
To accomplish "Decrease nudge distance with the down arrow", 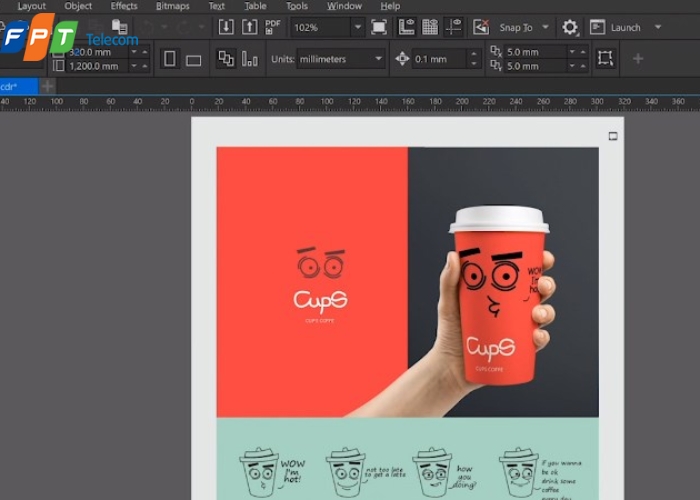I will tap(474, 64).
